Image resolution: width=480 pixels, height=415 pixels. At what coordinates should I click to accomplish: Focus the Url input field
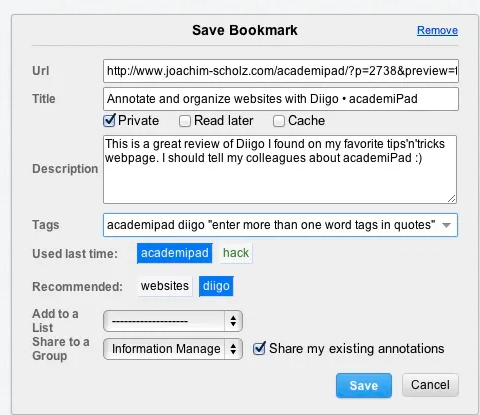coord(281,71)
